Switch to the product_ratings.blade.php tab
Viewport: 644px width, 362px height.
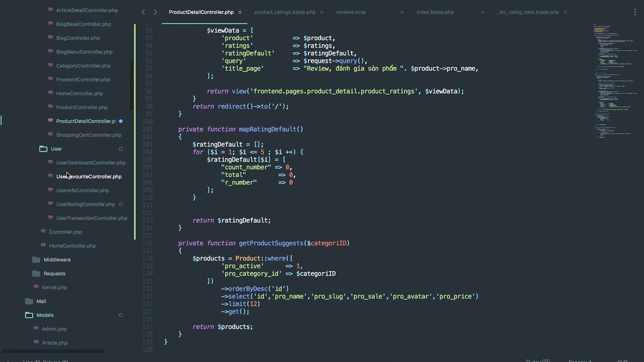click(x=285, y=12)
